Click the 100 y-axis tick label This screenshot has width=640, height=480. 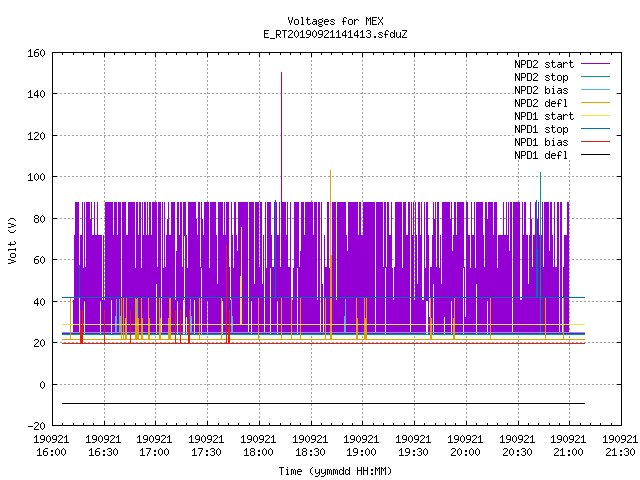pos(36,177)
